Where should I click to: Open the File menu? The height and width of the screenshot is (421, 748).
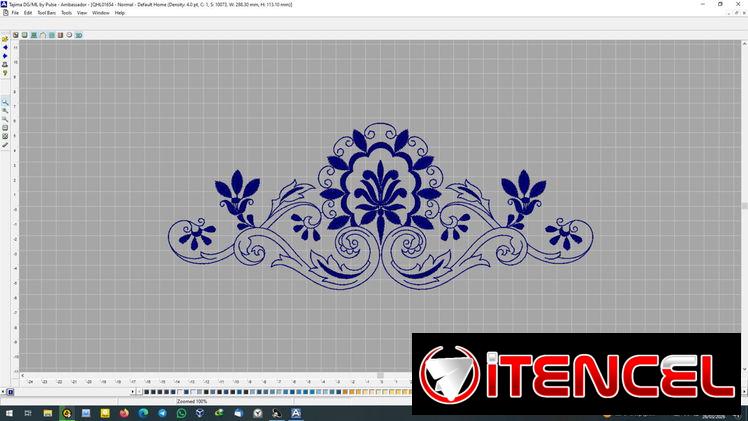coord(15,13)
